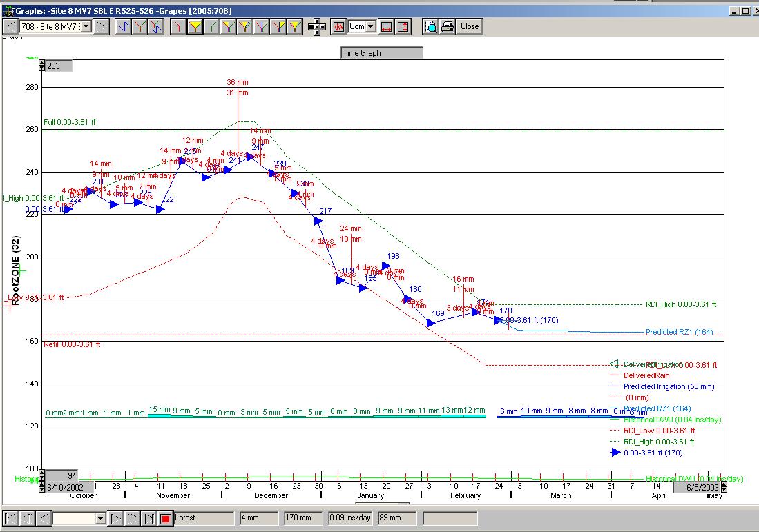Expand the 'Com' dropdown in toolbar
Viewport: 759px width, 532px height.
point(370,26)
